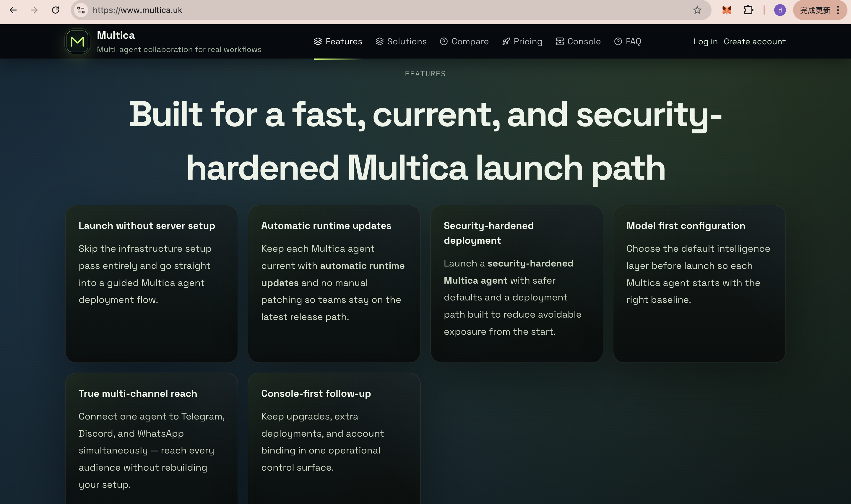The width and height of the screenshot is (851, 504).
Task: Open MetaMask fox extension
Action: (727, 10)
